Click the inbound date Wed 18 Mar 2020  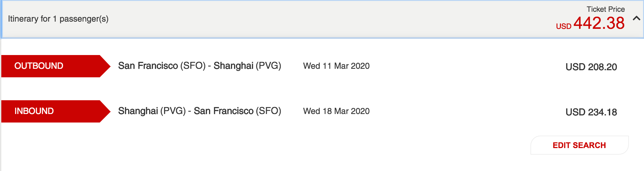[336, 111]
